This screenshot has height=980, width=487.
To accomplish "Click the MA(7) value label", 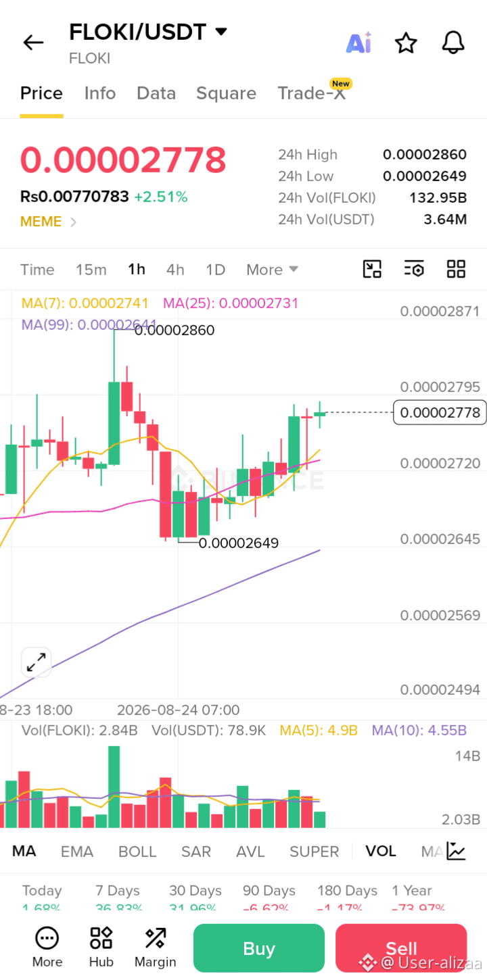I will (x=86, y=303).
